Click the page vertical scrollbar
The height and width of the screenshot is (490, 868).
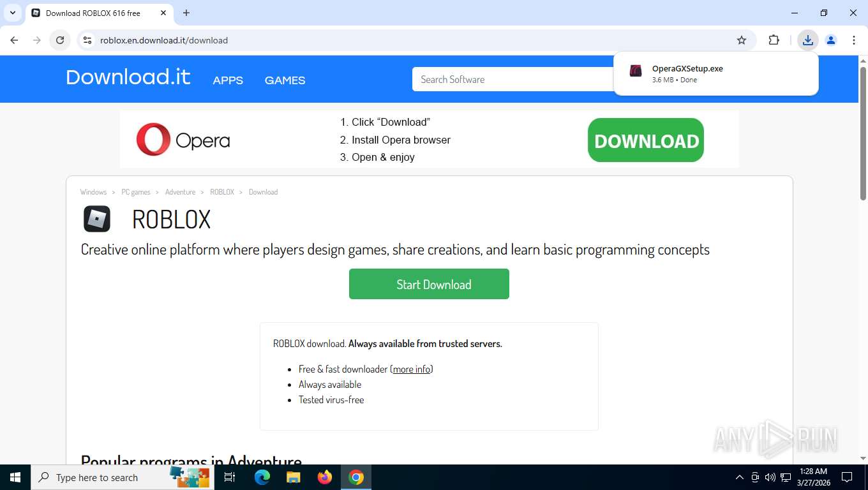coord(863,134)
